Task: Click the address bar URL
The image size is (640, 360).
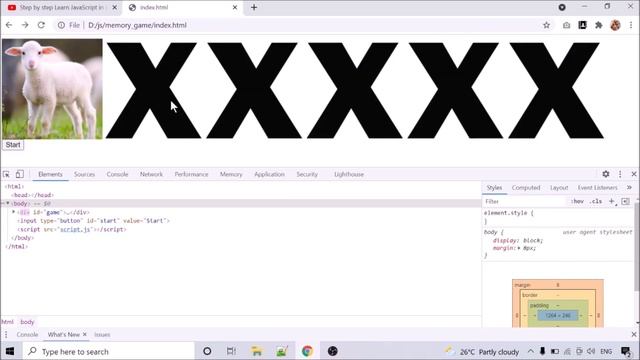Action: click(137, 25)
